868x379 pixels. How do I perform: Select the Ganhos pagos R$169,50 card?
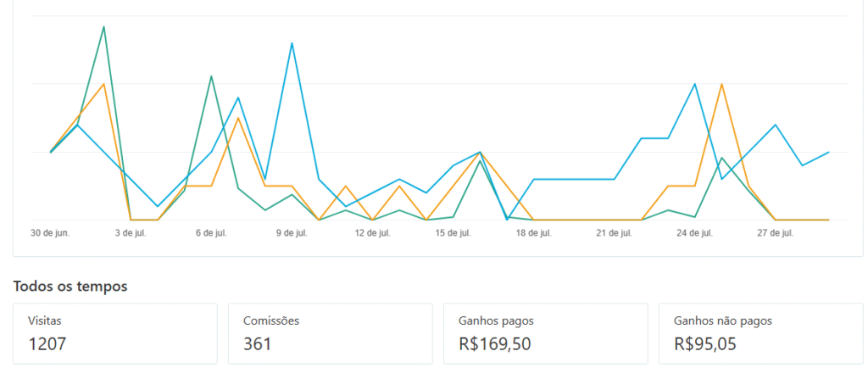(545, 333)
